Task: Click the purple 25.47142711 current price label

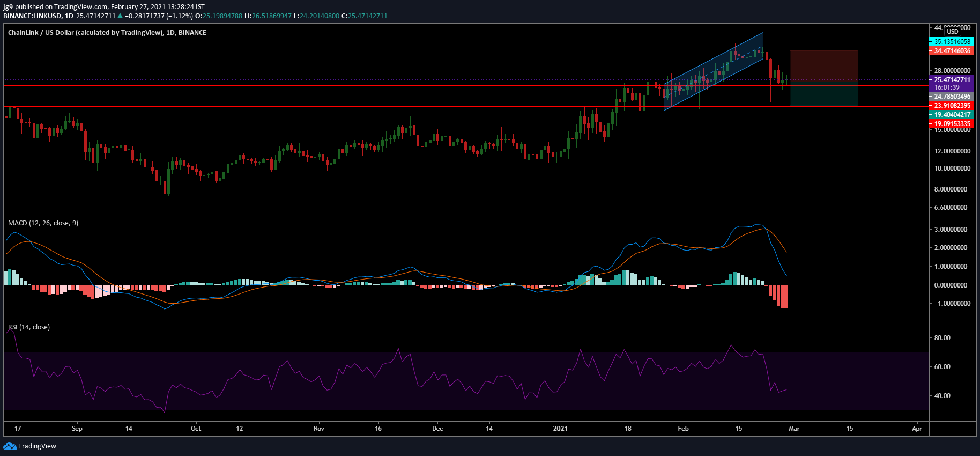Action: 952,80
